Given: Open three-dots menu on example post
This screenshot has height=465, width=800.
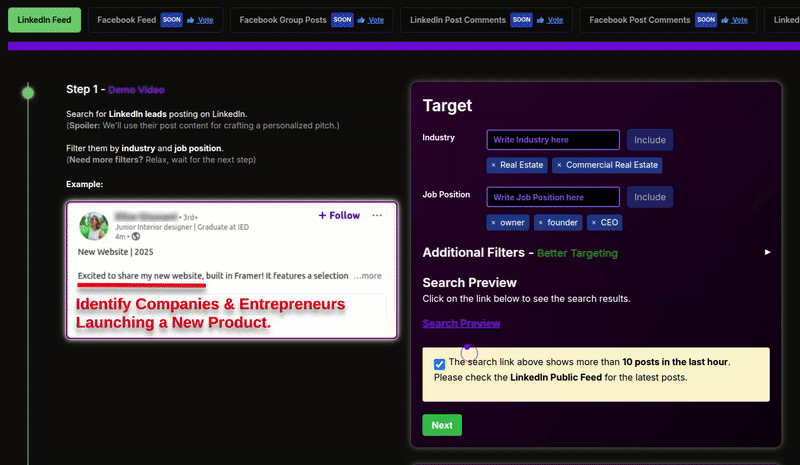Looking at the screenshot, I should [377, 215].
